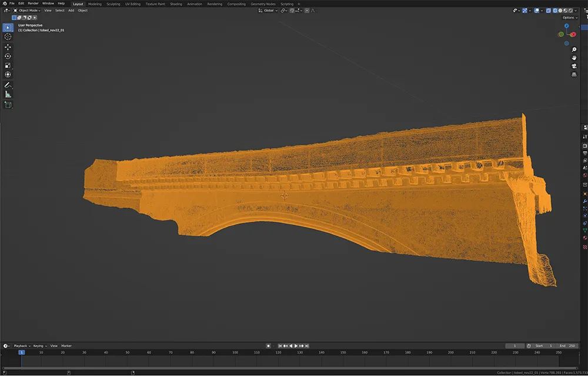Toggle the viewport gizmos display
Viewport: 588px width, 376px height.
point(524,10)
